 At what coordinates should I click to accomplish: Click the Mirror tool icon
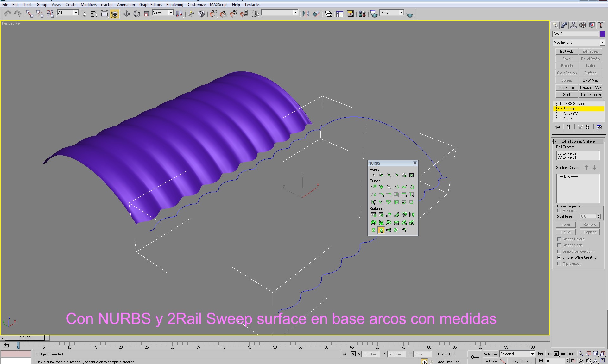tap(306, 14)
